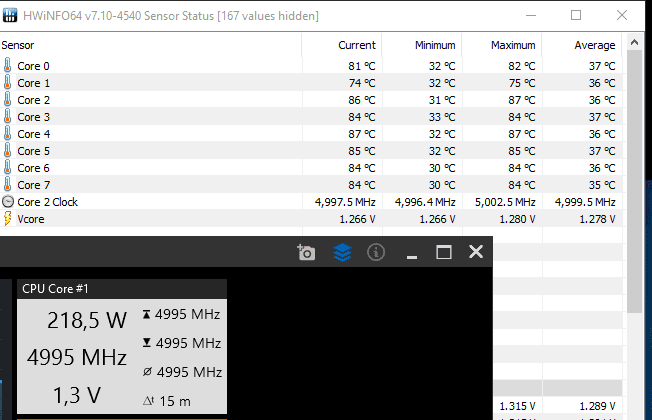Click the Core 2 Clock gauge icon
The width and height of the screenshot is (652, 420).
coord(8,202)
